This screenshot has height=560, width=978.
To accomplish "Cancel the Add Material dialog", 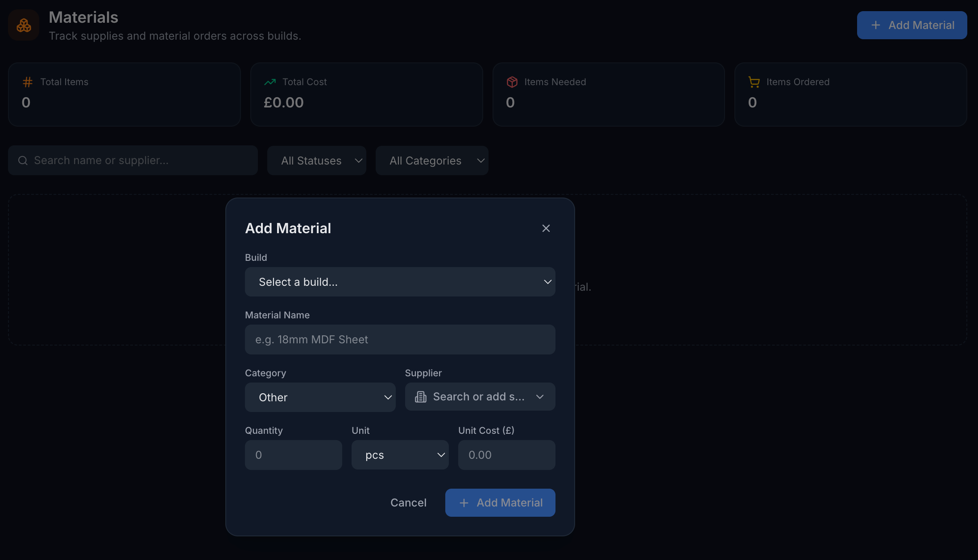I will (408, 502).
